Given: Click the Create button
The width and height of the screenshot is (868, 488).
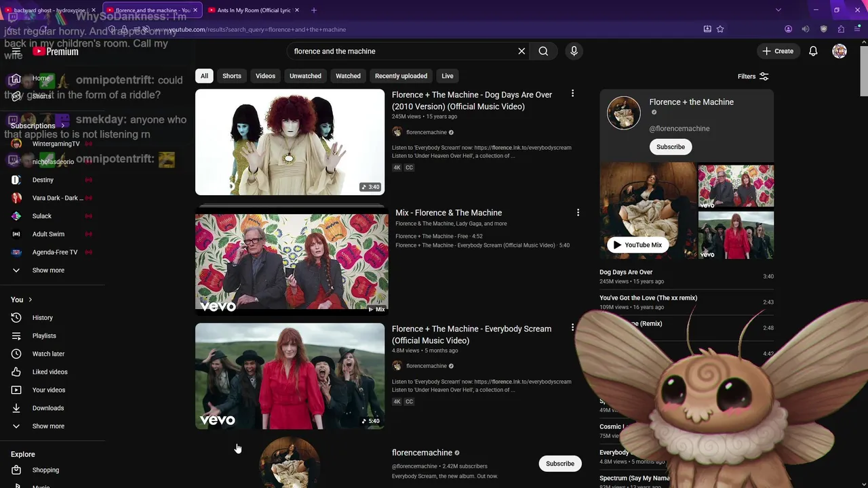Looking at the screenshot, I should click(777, 51).
